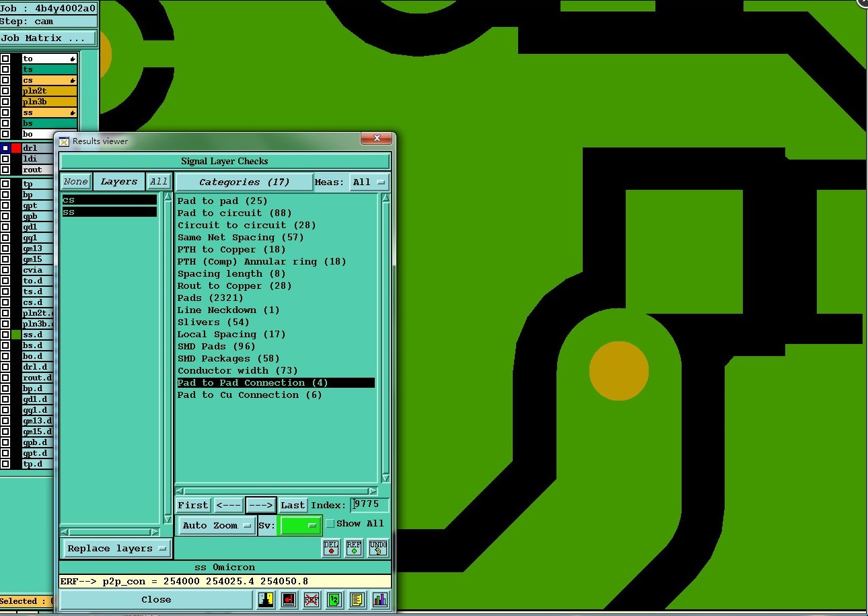Open the Job Matrix button
868x616 pixels.
click(48, 38)
